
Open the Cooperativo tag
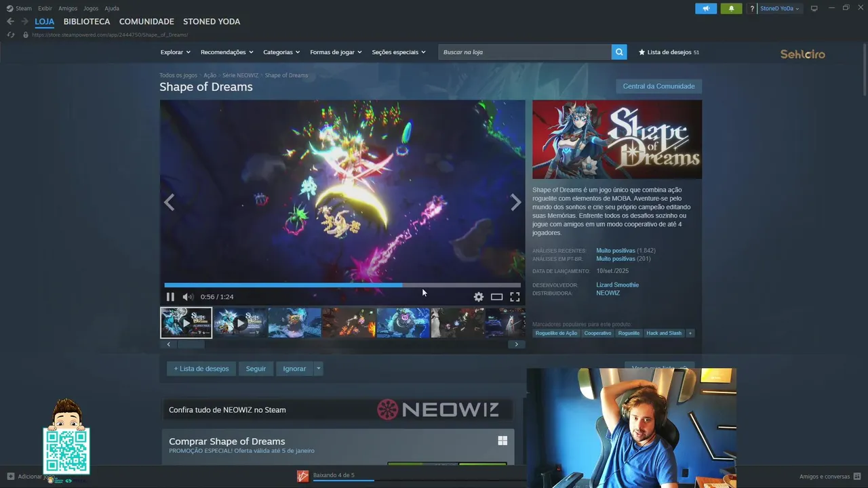597,333
